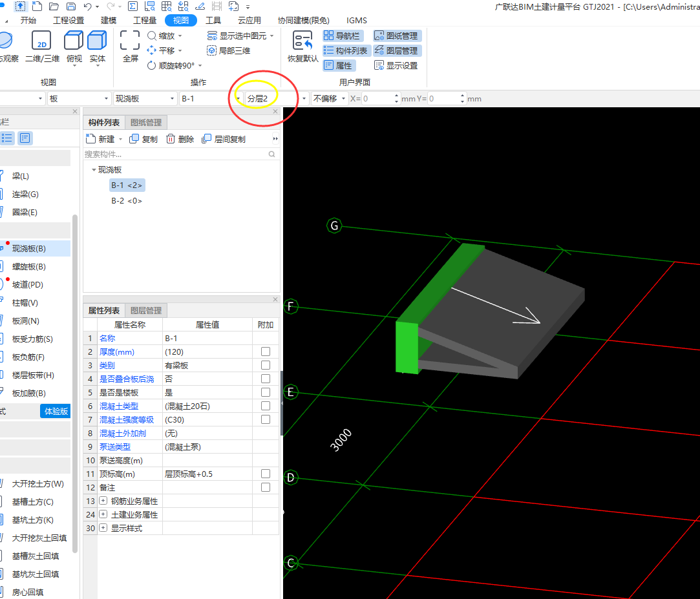Click search icon in 搜索构件 box

coord(272,154)
